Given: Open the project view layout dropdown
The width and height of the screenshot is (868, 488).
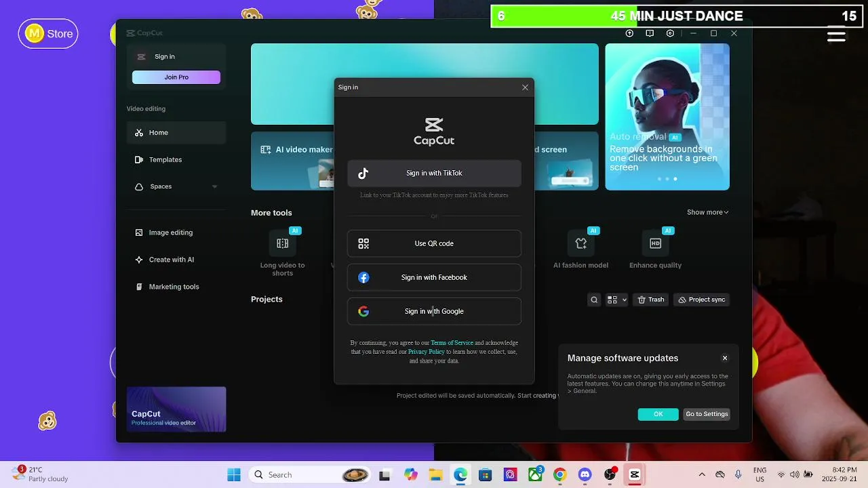Looking at the screenshot, I should (x=616, y=300).
